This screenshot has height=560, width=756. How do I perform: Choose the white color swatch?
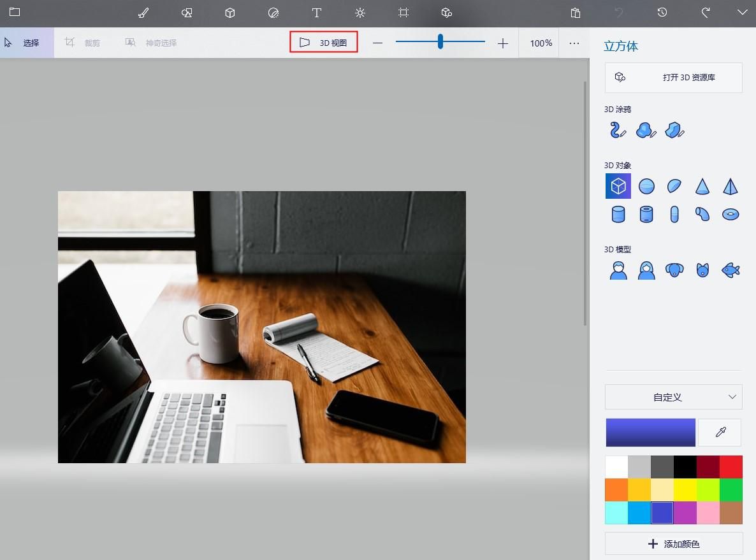click(616, 467)
